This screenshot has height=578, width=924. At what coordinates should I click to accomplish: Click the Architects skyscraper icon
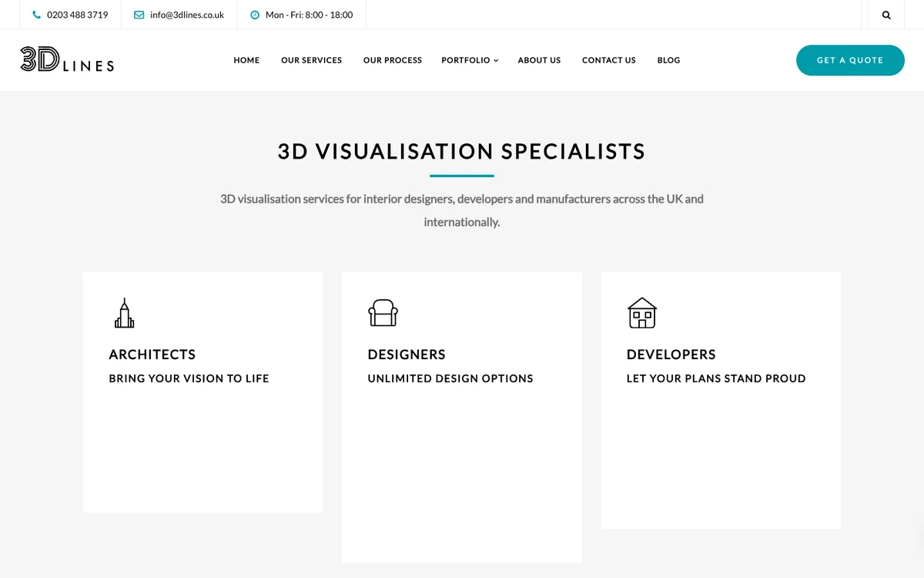point(124,313)
